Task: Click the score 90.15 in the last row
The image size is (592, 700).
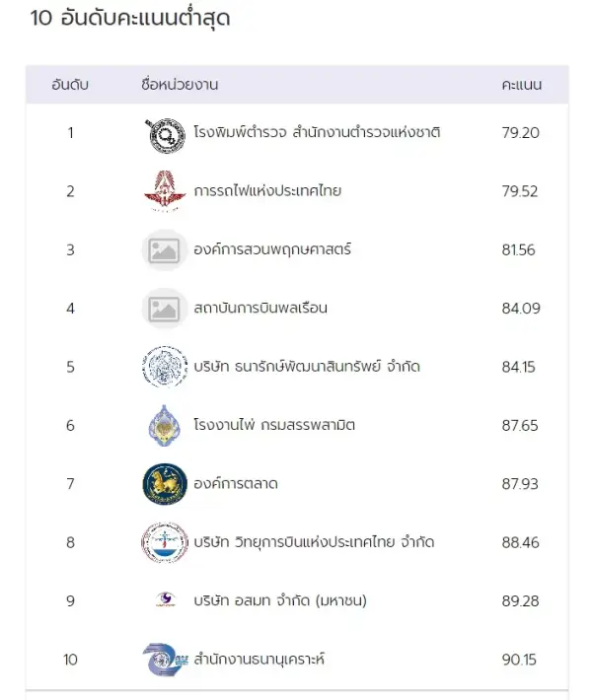Action: point(520,660)
